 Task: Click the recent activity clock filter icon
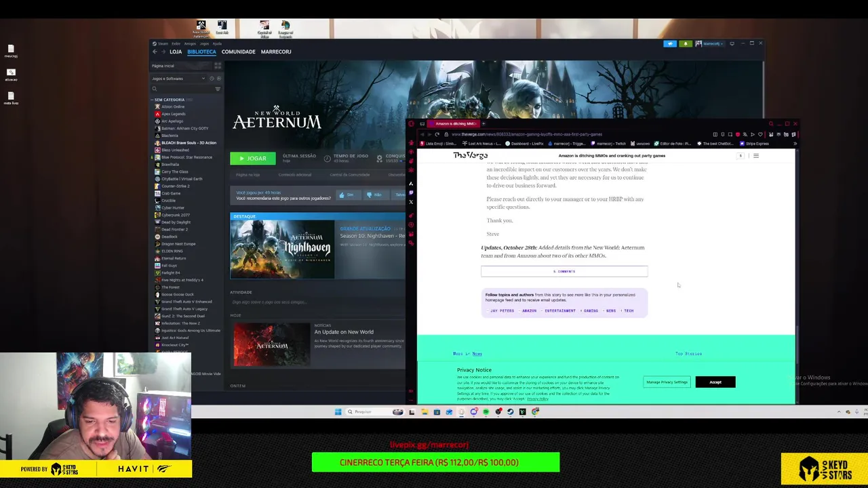(x=212, y=79)
